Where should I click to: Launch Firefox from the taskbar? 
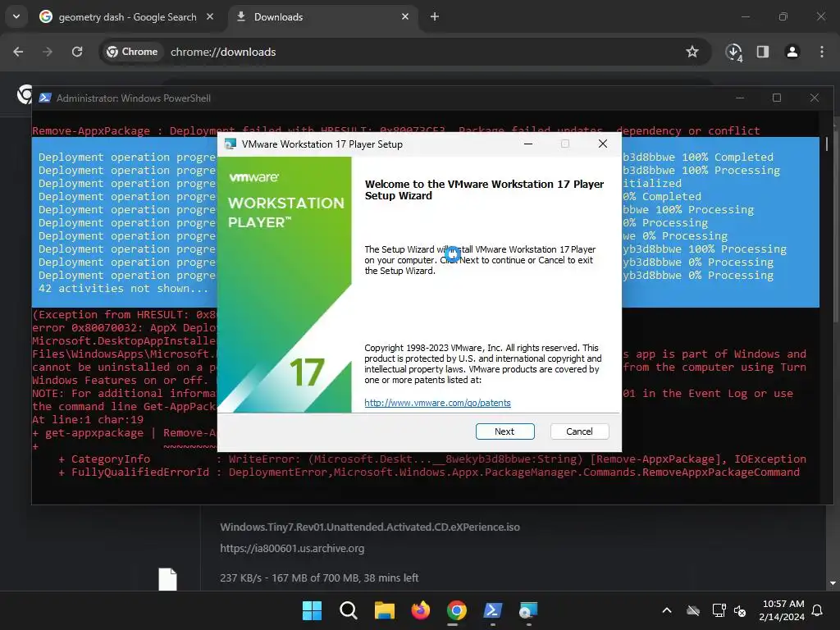coord(421,610)
